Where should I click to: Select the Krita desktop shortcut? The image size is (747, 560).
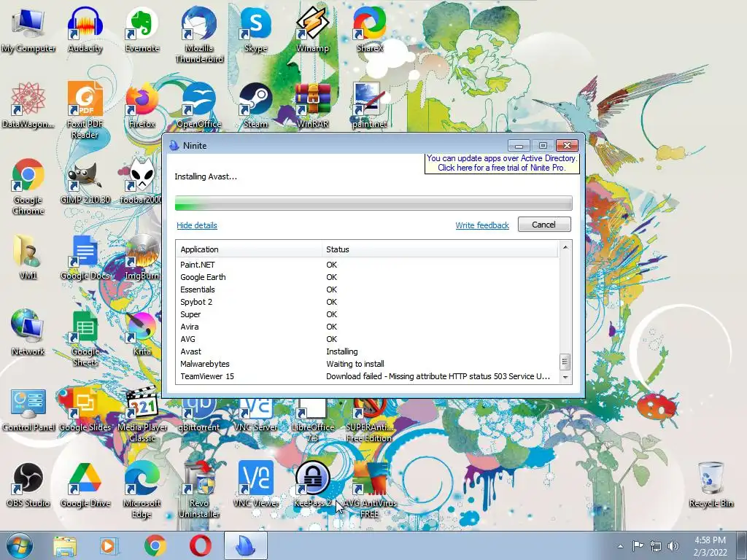(142, 332)
